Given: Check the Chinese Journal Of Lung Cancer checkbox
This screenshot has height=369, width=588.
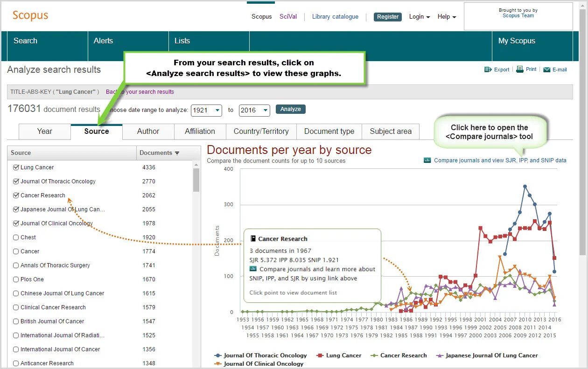Looking at the screenshot, I should [x=16, y=293].
